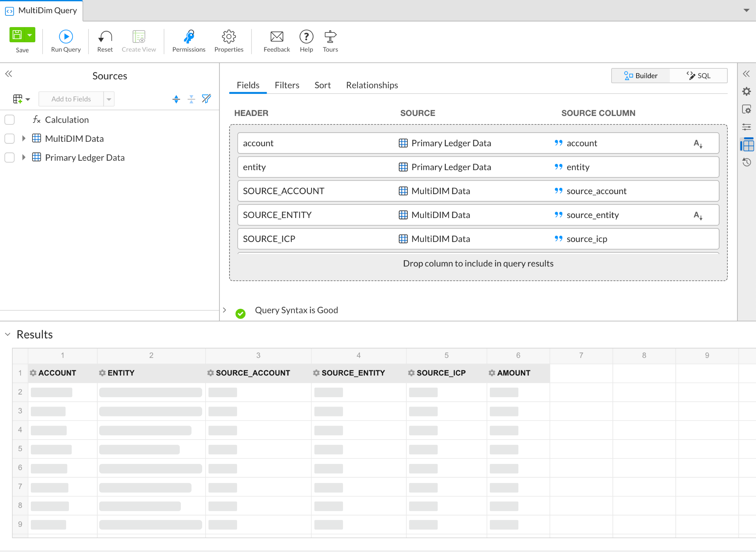Click the expand all sources arrows icon
The image size is (756, 552).
tap(176, 99)
